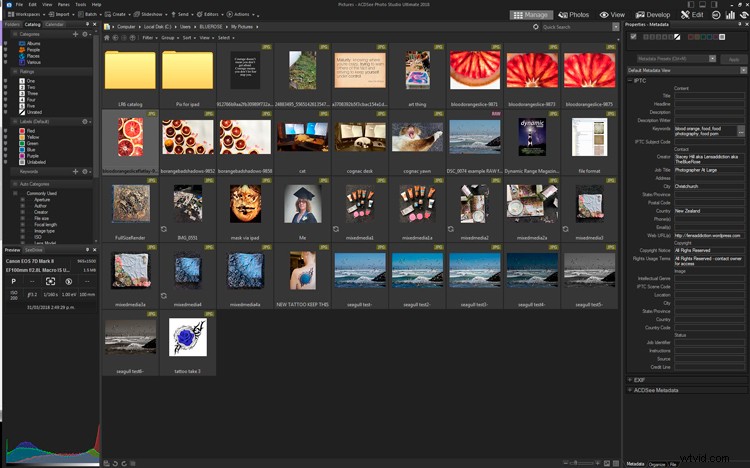The image size is (750, 468).
Task: Open Keywords settings gear
Action: point(85,171)
